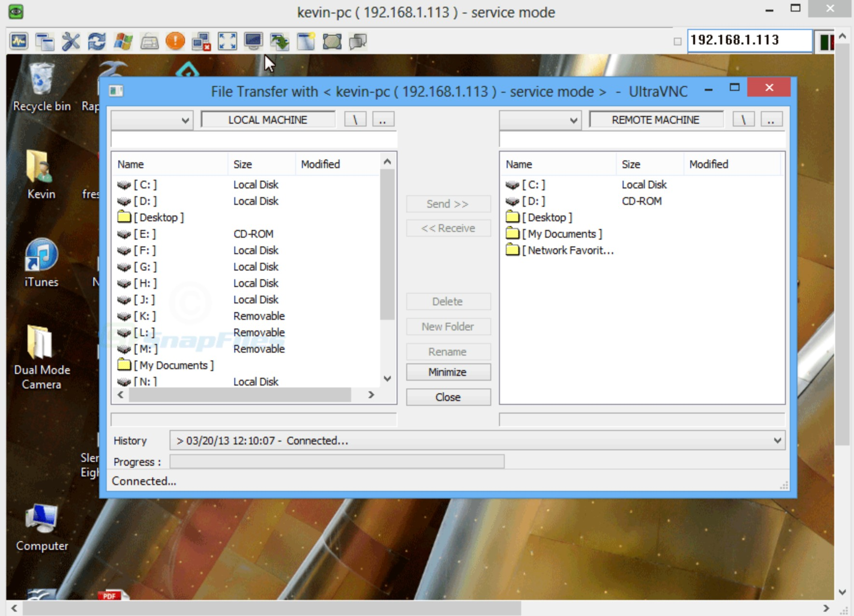This screenshot has width=854, height=616.
Task: Click the File Transfer dialog's title bar icon
Action: coord(116,91)
